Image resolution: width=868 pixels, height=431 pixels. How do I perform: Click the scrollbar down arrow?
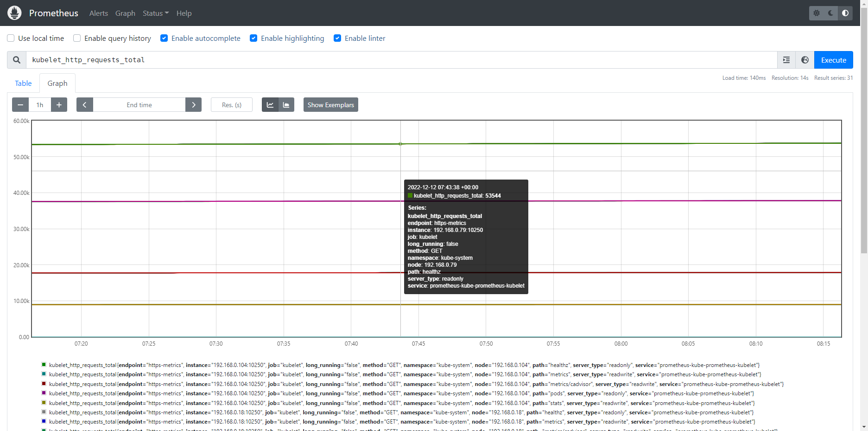[x=864, y=427]
